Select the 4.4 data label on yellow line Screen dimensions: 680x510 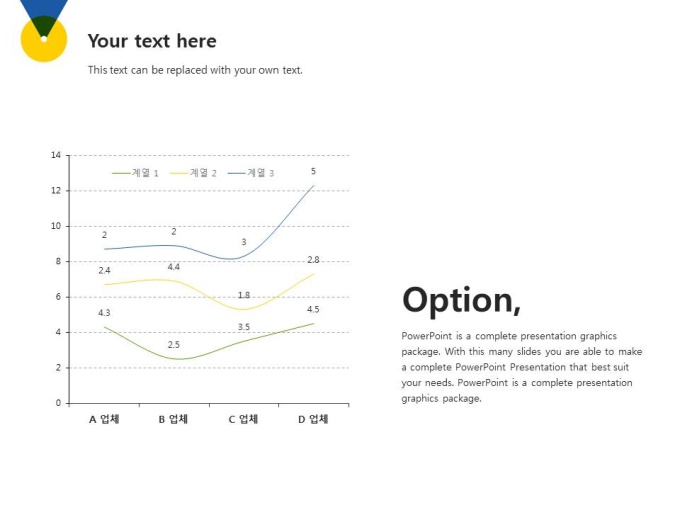(x=173, y=267)
